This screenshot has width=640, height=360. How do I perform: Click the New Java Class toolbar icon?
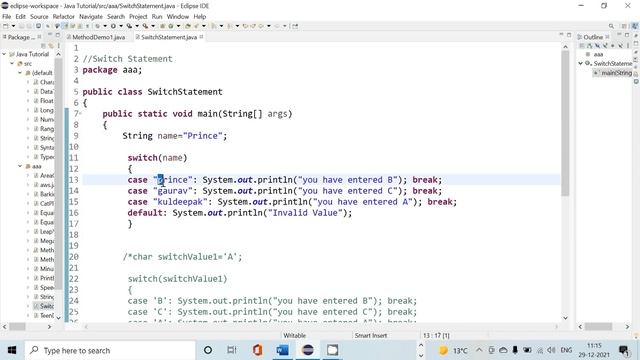(171, 26)
